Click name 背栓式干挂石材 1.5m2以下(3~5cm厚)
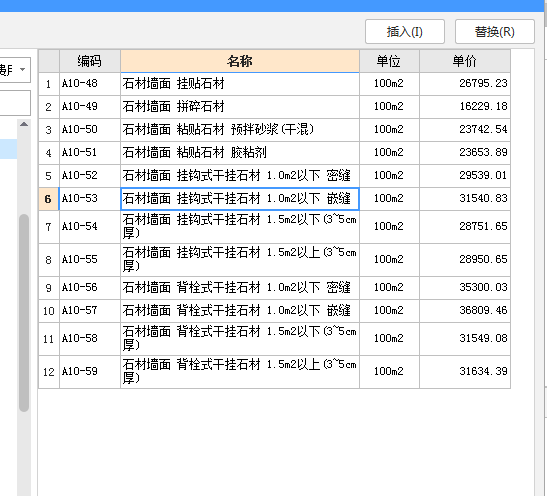547x496 pixels. pyautogui.click(x=240, y=339)
